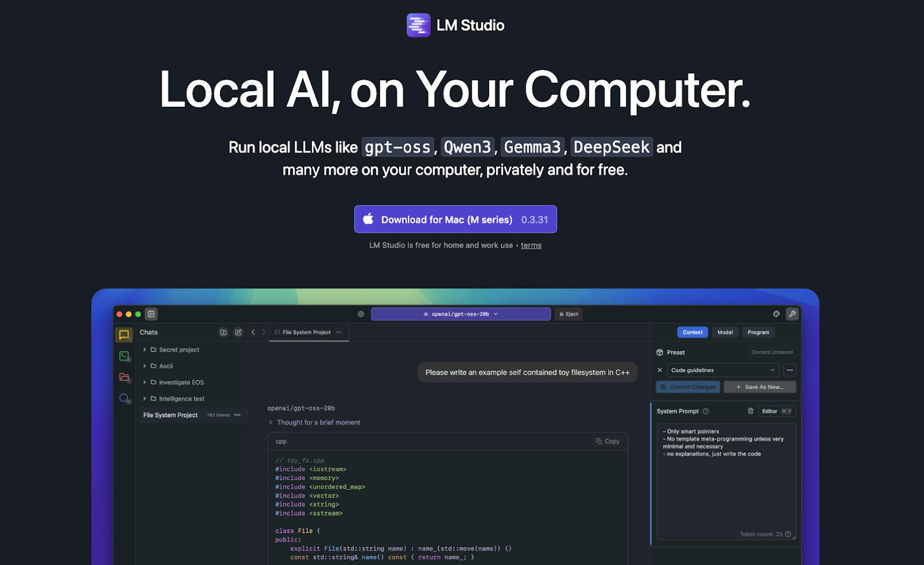Screen dimensions: 924x565
Task: Open the File System Project tab options menu
Action: coord(338,332)
